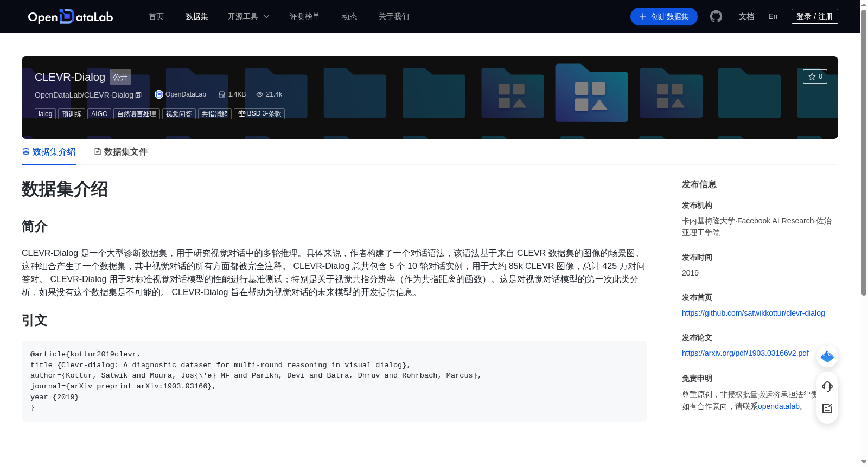Click the 1.4KB size value
The width and height of the screenshot is (868, 467).
point(237,94)
